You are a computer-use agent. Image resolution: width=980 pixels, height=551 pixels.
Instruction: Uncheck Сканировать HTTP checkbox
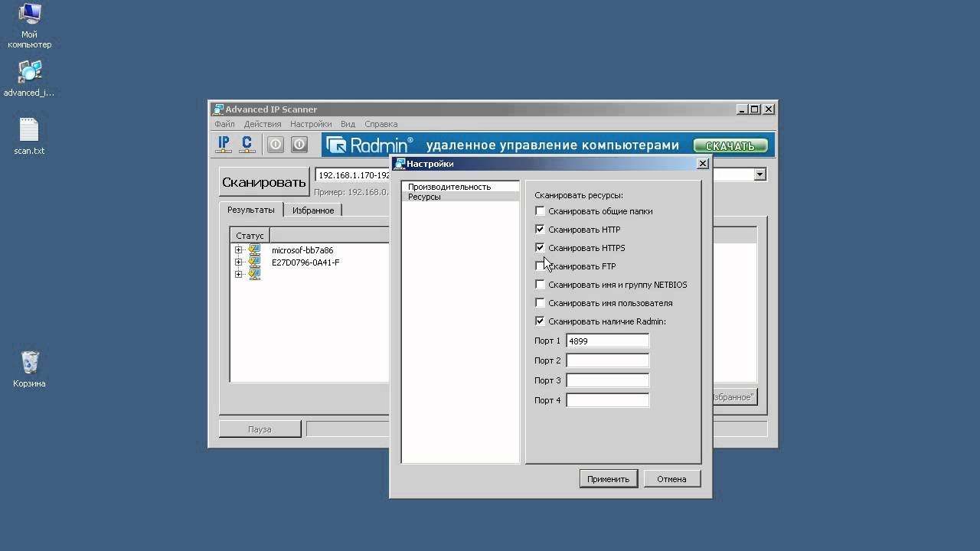pyautogui.click(x=540, y=230)
